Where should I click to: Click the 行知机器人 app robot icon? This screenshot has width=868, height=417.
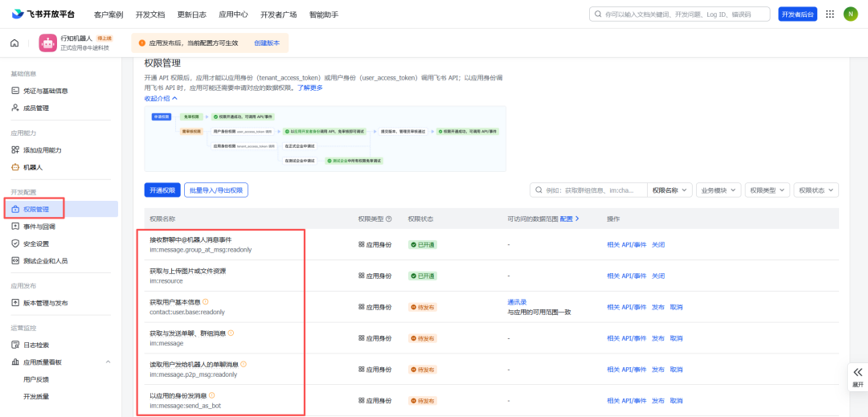(48, 43)
